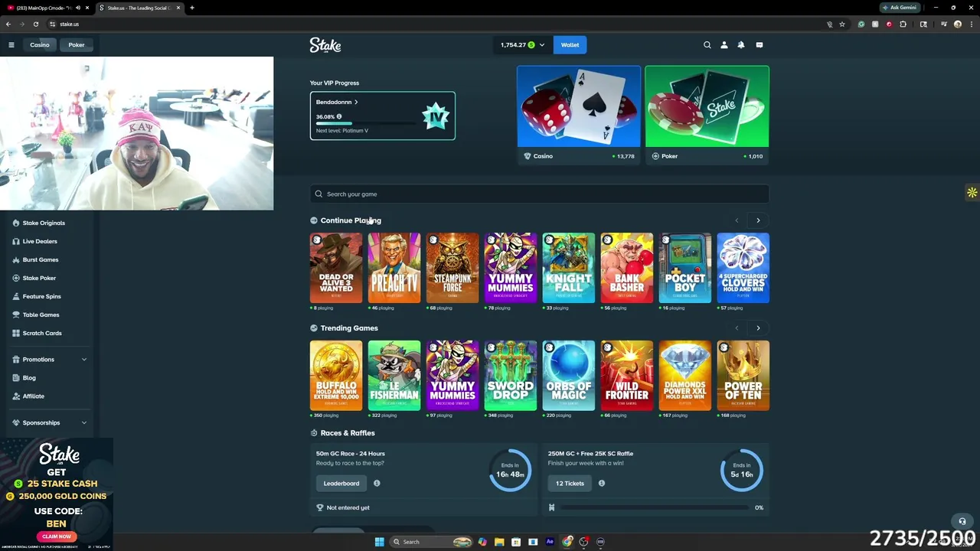This screenshot has width=980, height=551.
Task: Show previous Trending Games arrow
Action: 737,328
